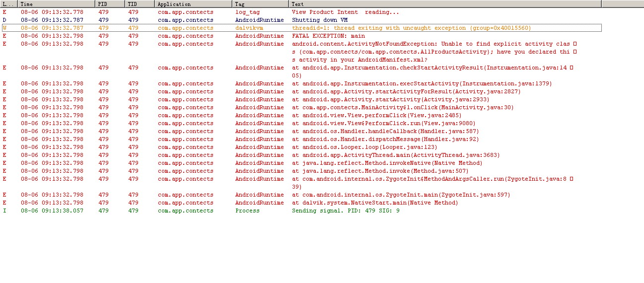Select the ZygoteInit.main stack trace line
Viewport: 644px width, 283px height.
[301, 195]
